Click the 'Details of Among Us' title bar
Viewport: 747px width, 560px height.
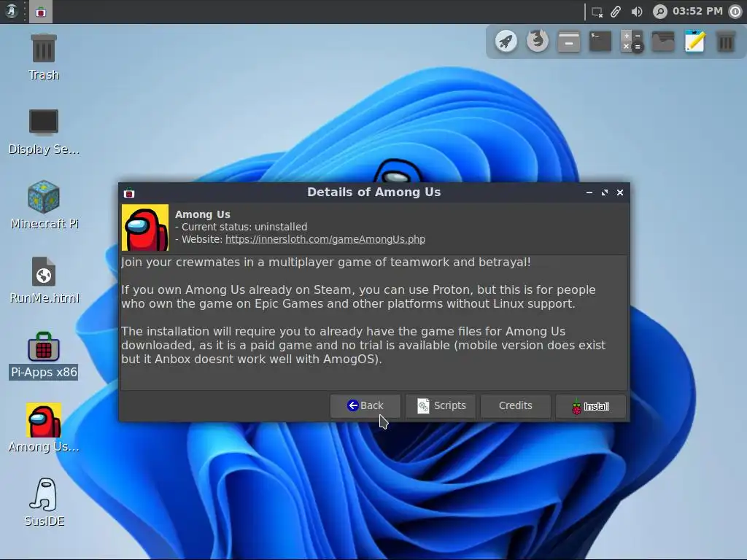click(x=374, y=192)
